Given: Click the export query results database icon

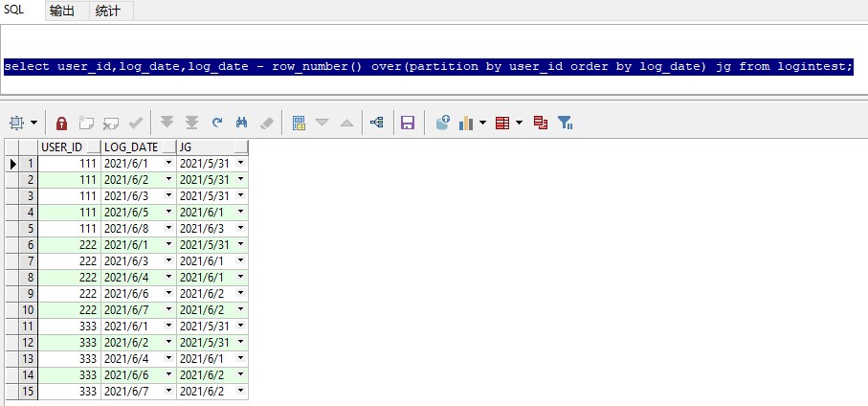Looking at the screenshot, I should click(x=442, y=123).
